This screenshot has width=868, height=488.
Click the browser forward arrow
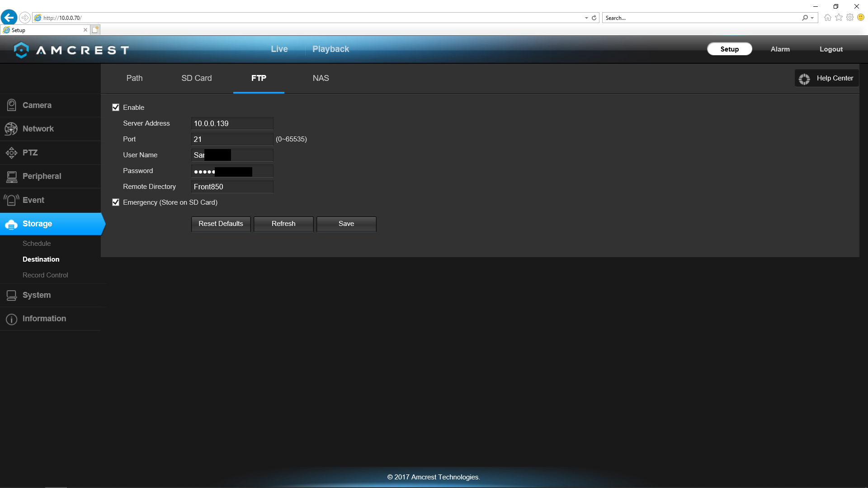(25, 18)
